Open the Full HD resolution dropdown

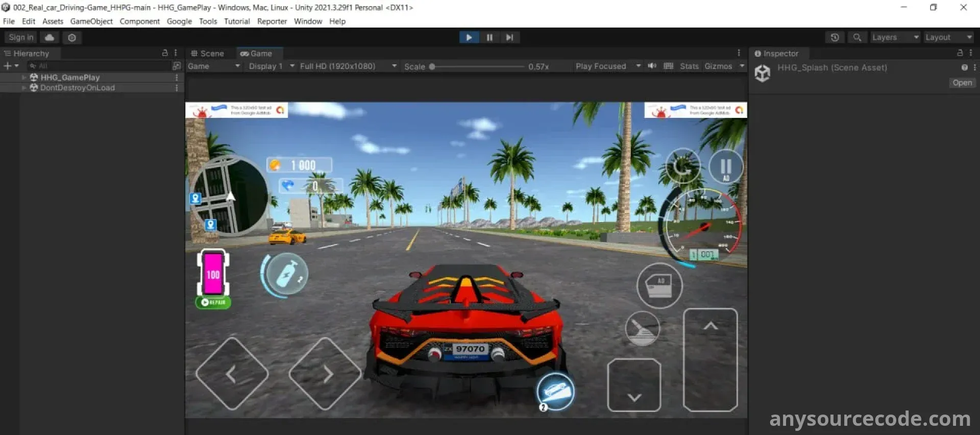(x=348, y=66)
